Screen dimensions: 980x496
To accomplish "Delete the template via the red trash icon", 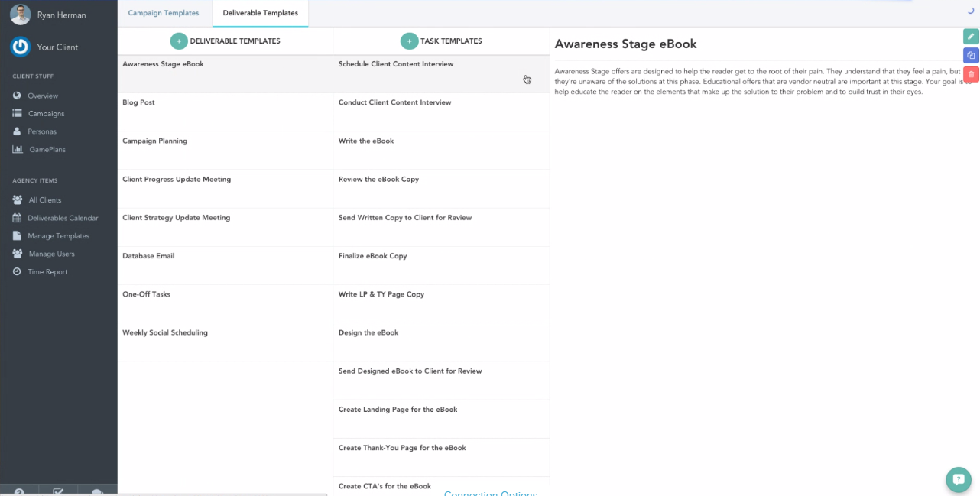I will pyautogui.click(x=970, y=73).
